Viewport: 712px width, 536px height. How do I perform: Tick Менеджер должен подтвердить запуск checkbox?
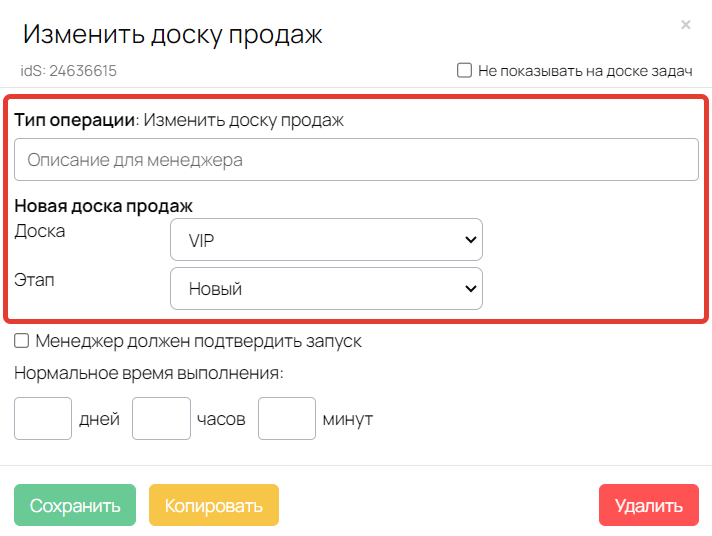click(21, 341)
